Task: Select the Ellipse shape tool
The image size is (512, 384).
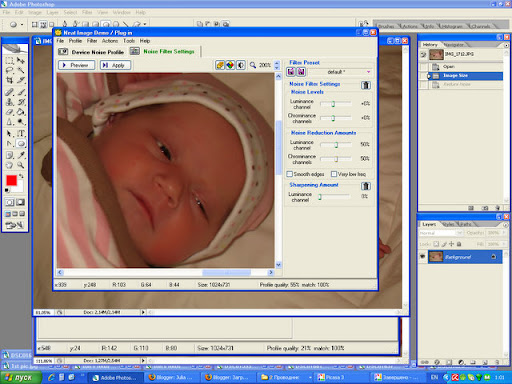Action: (x=21, y=144)
